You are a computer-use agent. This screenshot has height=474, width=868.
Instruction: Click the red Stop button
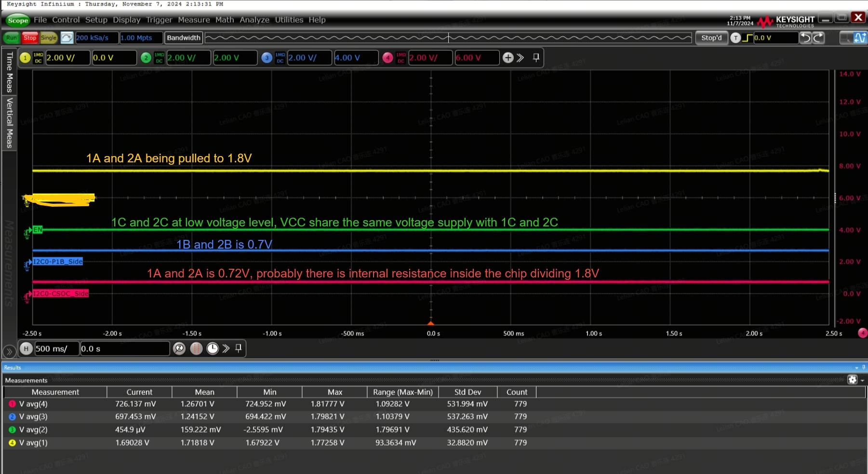pos(30,38)
